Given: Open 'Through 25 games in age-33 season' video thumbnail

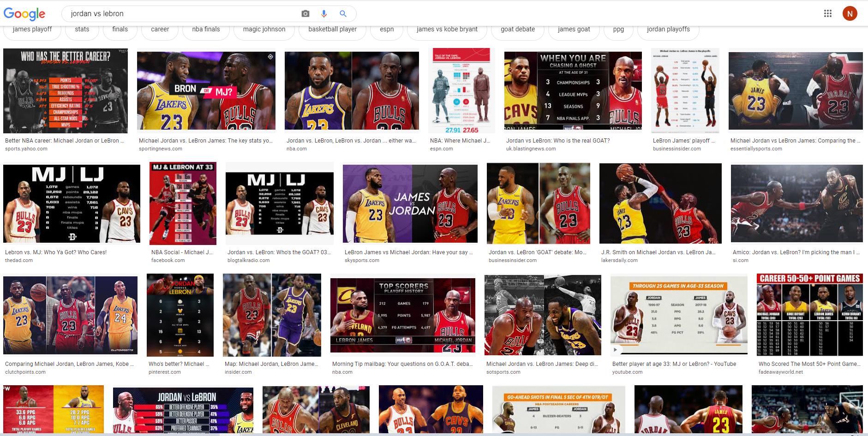Looking at the screenshot, I should [679, 315].
